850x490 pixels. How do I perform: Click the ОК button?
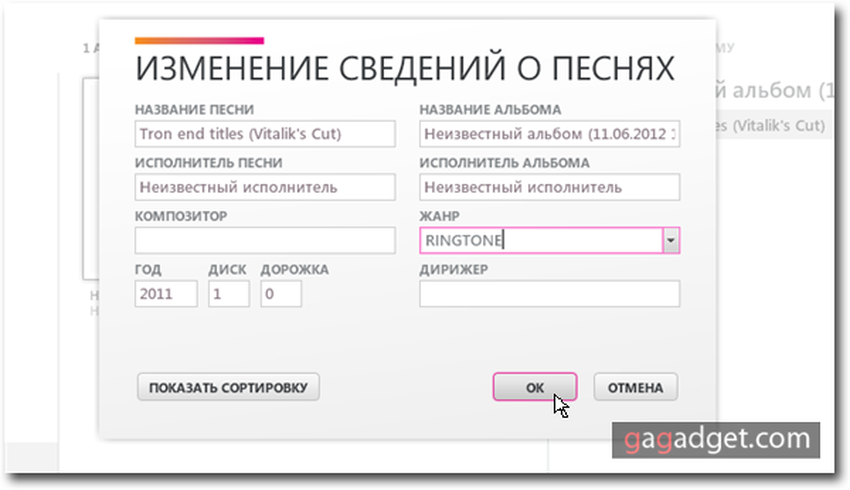coord(535,387)
